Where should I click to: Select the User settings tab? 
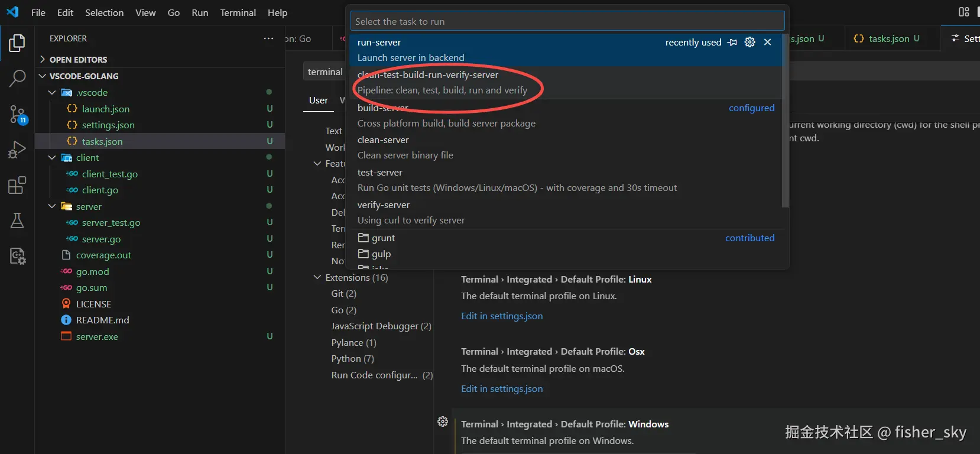pyautogui.click(x=319, y=100)
